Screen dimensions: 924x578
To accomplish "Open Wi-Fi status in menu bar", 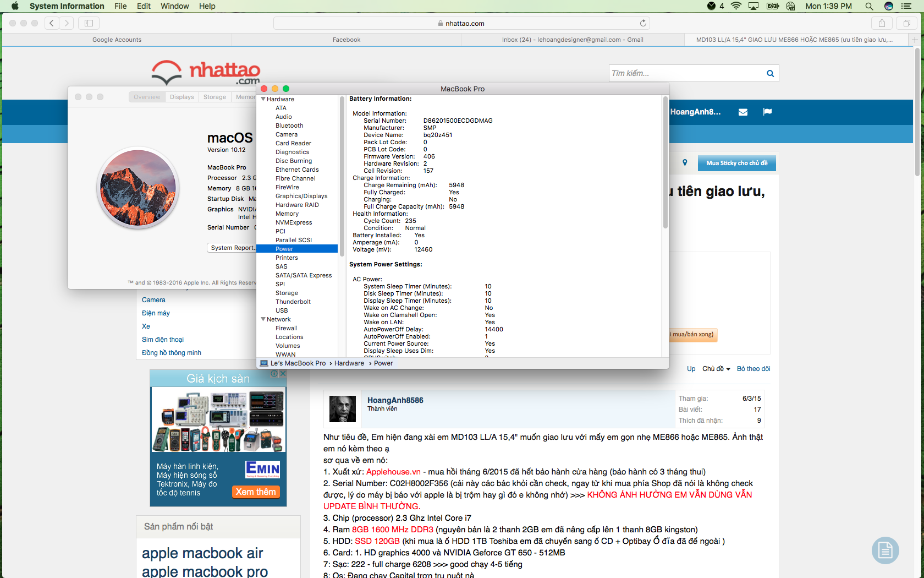I will [736, 6].
